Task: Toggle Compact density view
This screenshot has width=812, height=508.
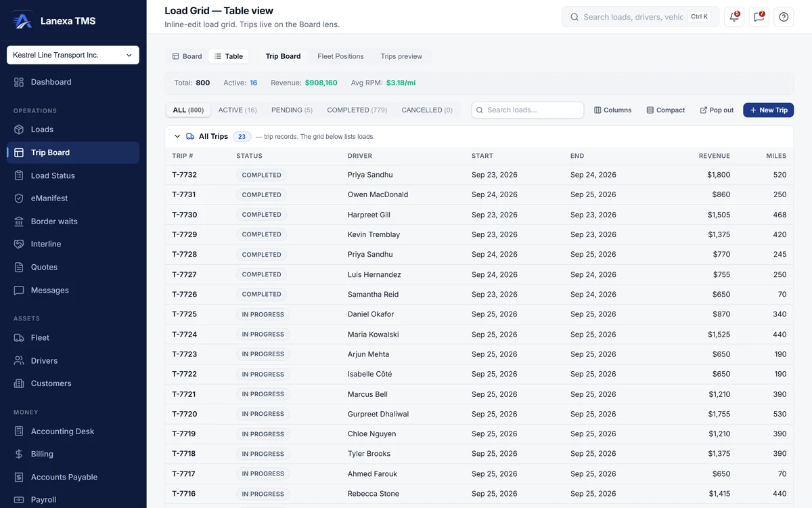Action: coord(666,110)
